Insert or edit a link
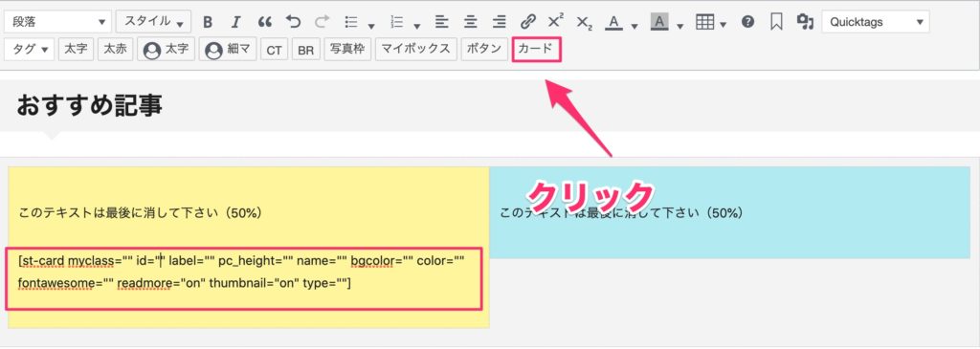 (528, 23)
